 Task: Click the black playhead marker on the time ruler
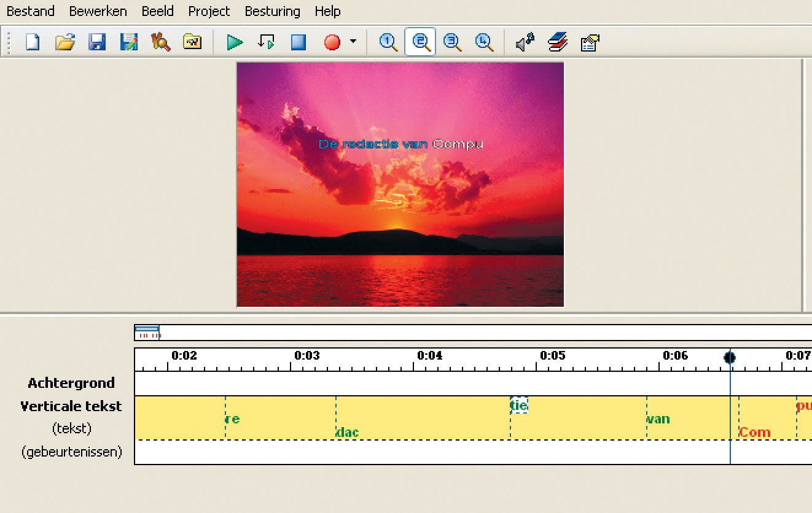point(730,357)
